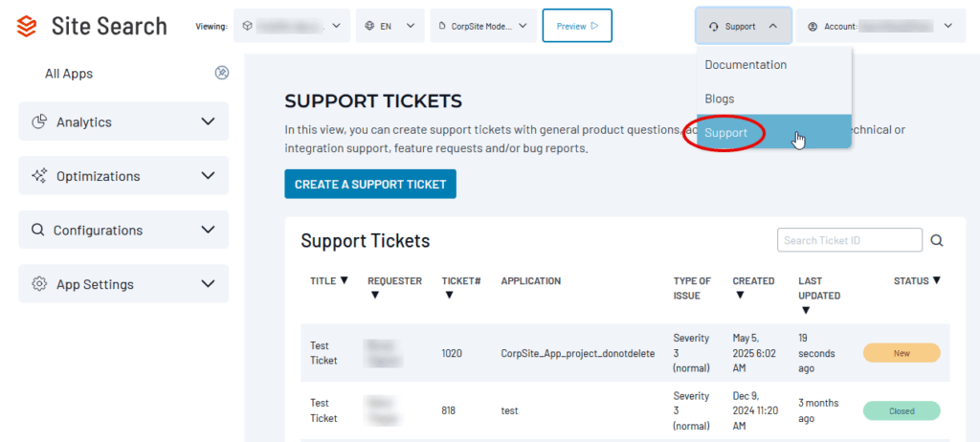Click the search magnifier icon next to Ticket ID field
This screenshot has width=980, height=442.
click(937, 240)
